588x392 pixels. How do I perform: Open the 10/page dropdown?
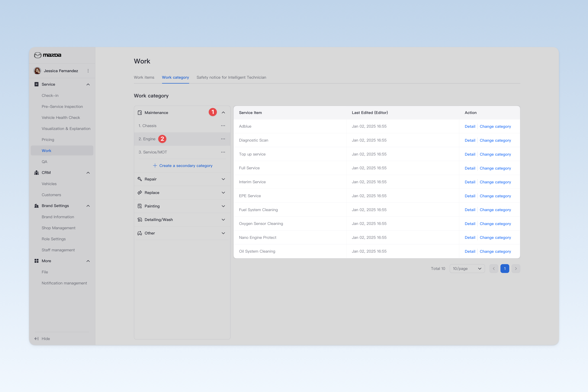(467, 268)
